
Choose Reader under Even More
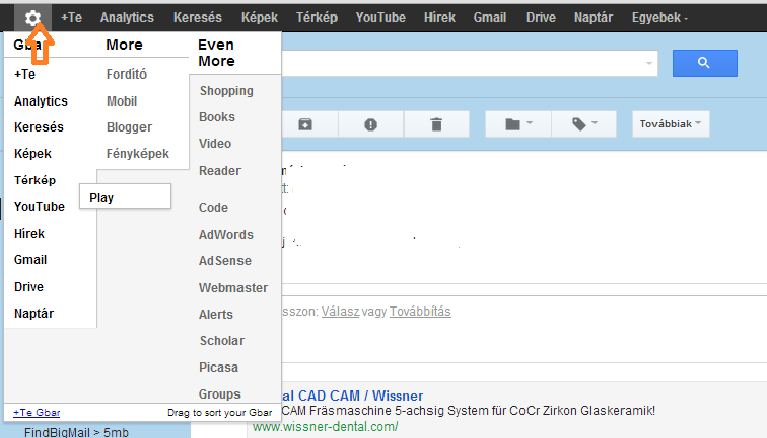[x=220, y=171]
